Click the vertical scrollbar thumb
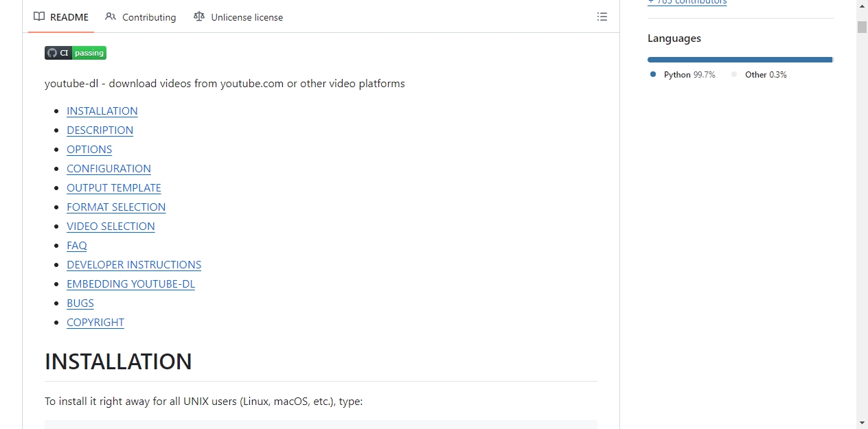 point(862,27)
